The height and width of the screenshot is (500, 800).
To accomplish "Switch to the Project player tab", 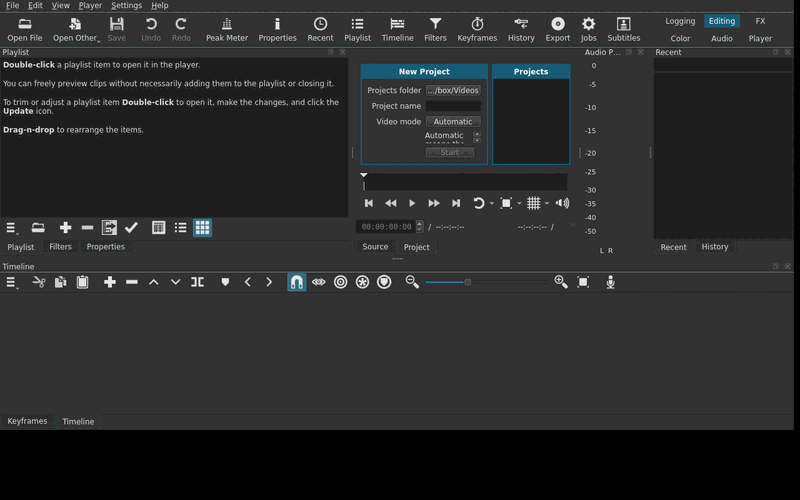I will tap(416, 247).
